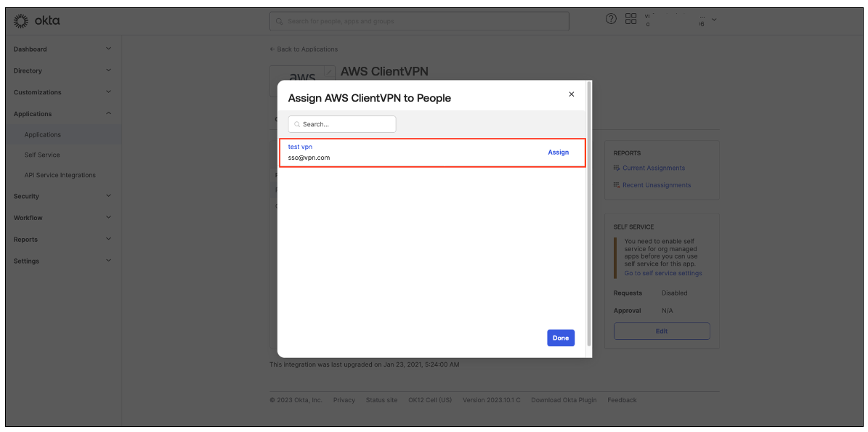This screenshot has width=868, height=432.
Task: Open the Status site footer link
Action: [381, 400]
